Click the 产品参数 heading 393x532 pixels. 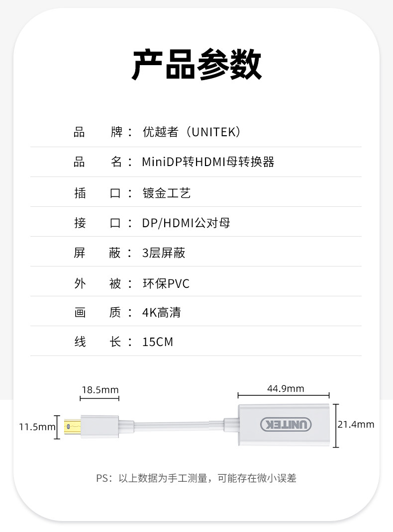(x=196, y=65)
